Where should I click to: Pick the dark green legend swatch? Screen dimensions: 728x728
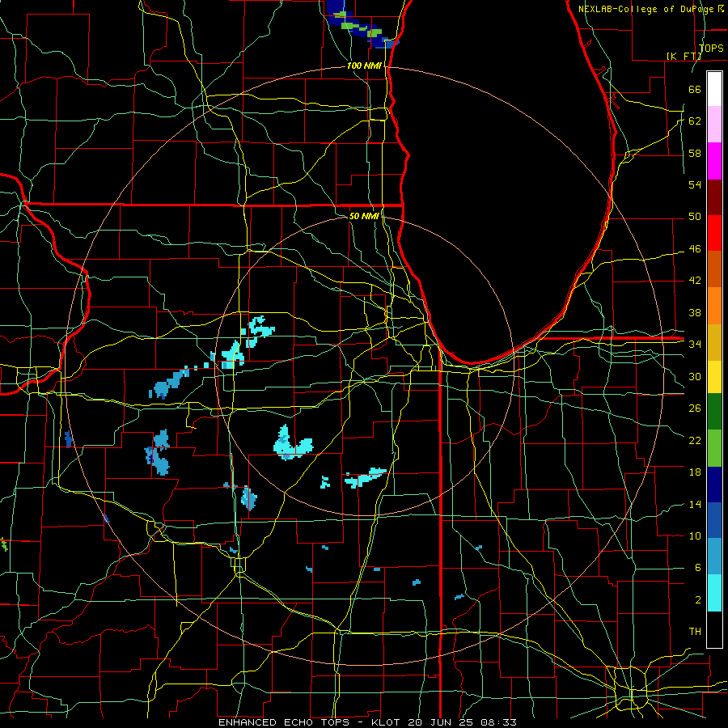[714, 412]
